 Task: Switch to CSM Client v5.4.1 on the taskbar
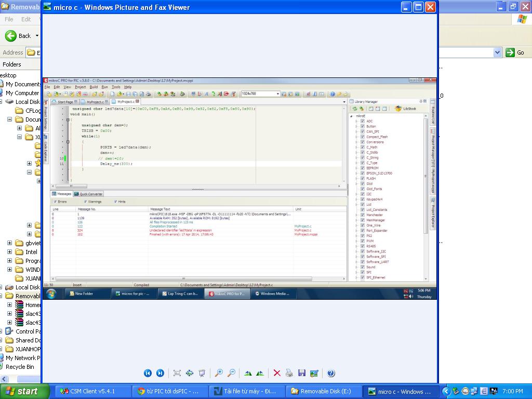coord(87,391)
